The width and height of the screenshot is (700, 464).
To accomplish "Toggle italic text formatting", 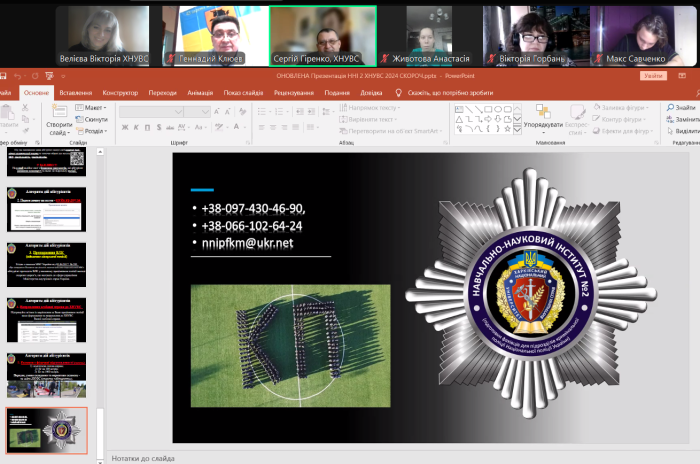I will click(136, 127).
